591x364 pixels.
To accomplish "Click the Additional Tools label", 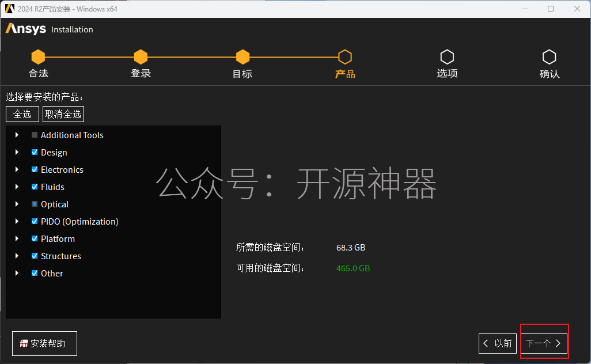I will click(x=72, y=135).
